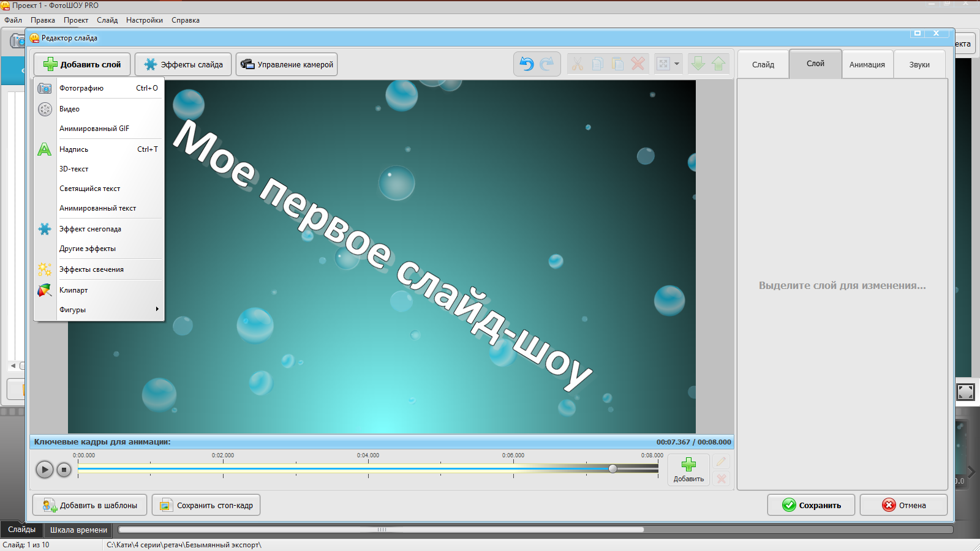The height and width of the screenshot is (551, 980).
Task: Click the delete keyframe X icon
Action: point(721,479)
